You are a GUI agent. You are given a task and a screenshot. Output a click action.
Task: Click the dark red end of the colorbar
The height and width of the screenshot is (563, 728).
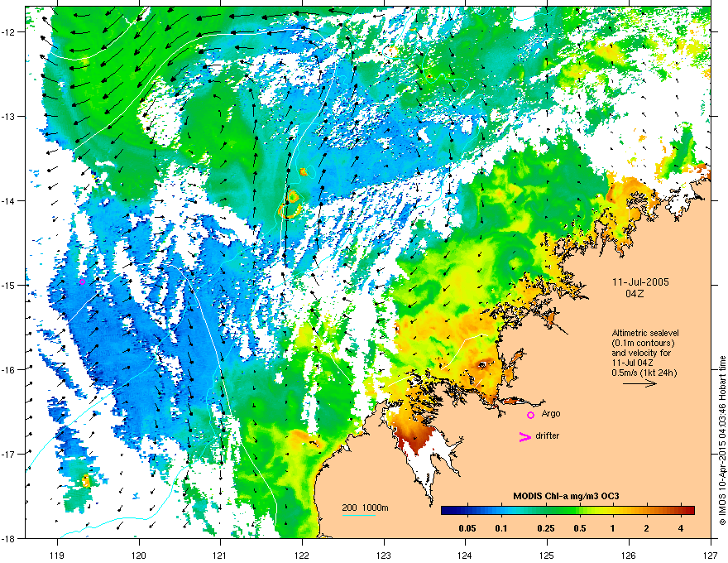(x=689, y=510)
